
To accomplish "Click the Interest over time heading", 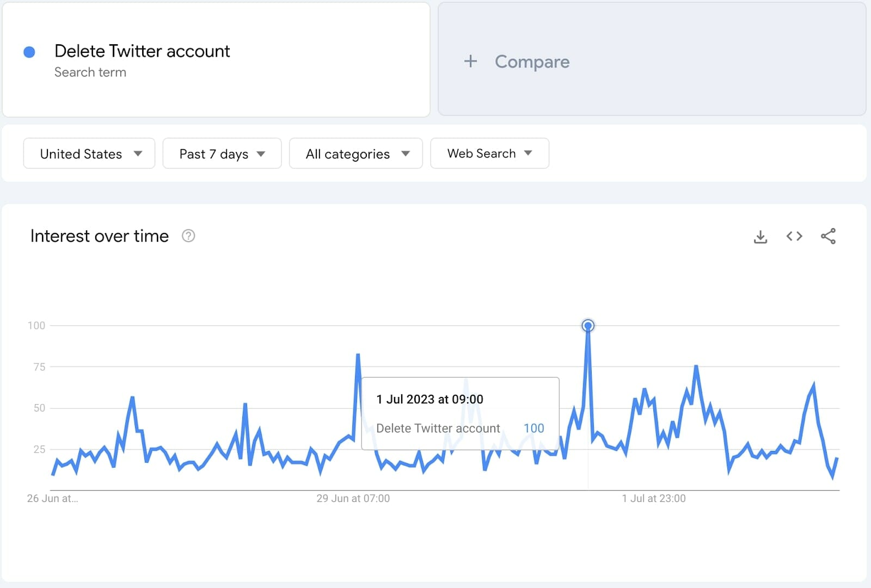I will 100,236.
